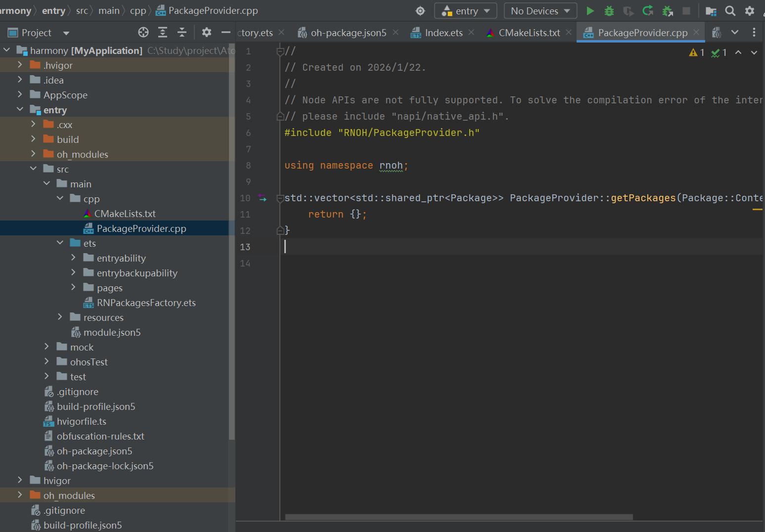This screenshot has height=532, width=765.
Task: Open the No Devices selector
Action: pyautogui.click(x=540, y=11)
